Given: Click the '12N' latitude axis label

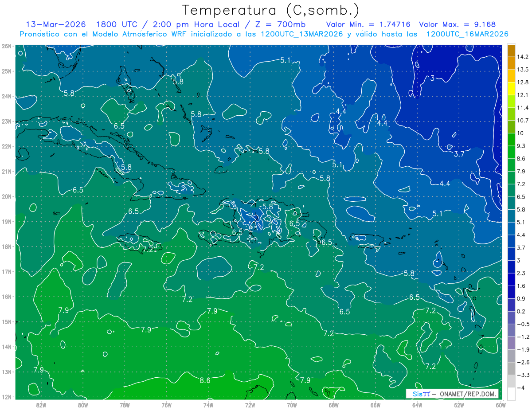Looking at the screenshot, I should (7, 397).
